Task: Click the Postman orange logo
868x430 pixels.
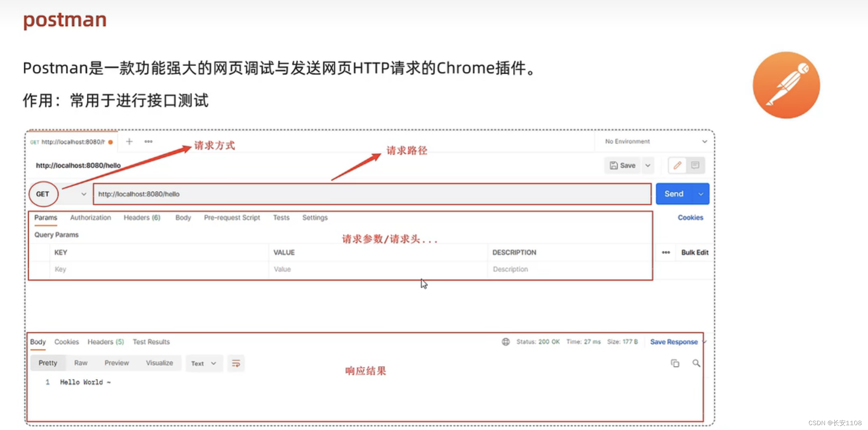Action: [786, 85]
